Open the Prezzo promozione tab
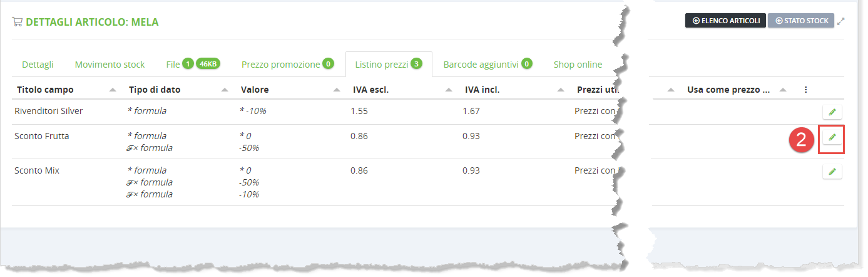The height and width of the screenshot is (277, 868). click(x=282, y=65)
